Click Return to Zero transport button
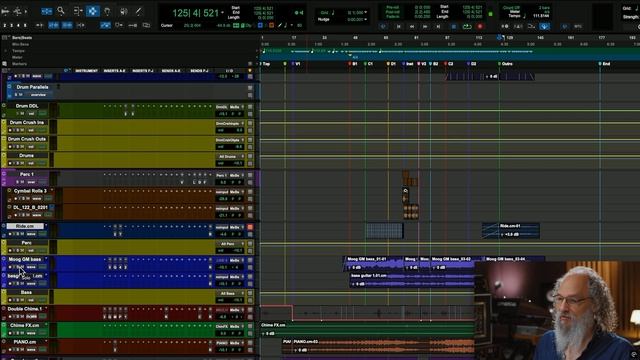640x360 pixels. (x=398, y=27)
